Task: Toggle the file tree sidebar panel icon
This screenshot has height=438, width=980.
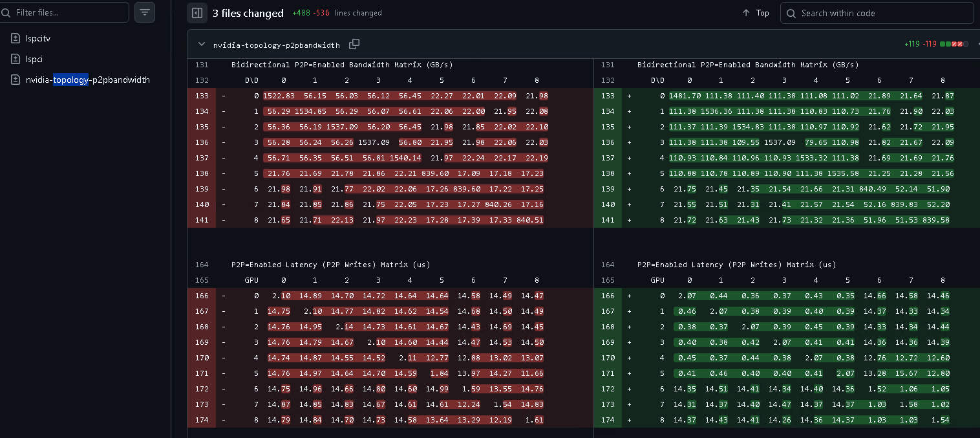Action: [x=197, y=13]
